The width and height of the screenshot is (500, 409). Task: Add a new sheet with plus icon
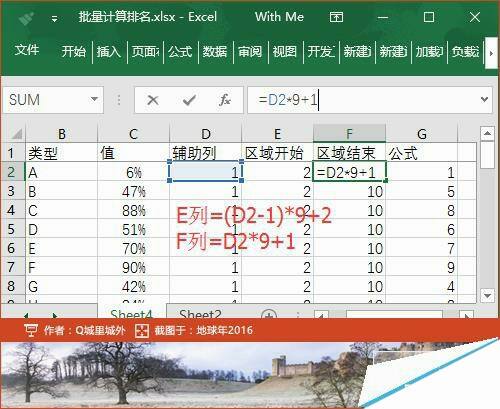point(269,315)
